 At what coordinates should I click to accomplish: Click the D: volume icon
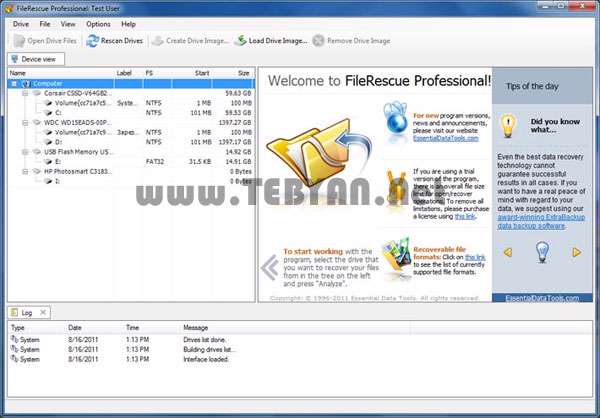point(48,142)
